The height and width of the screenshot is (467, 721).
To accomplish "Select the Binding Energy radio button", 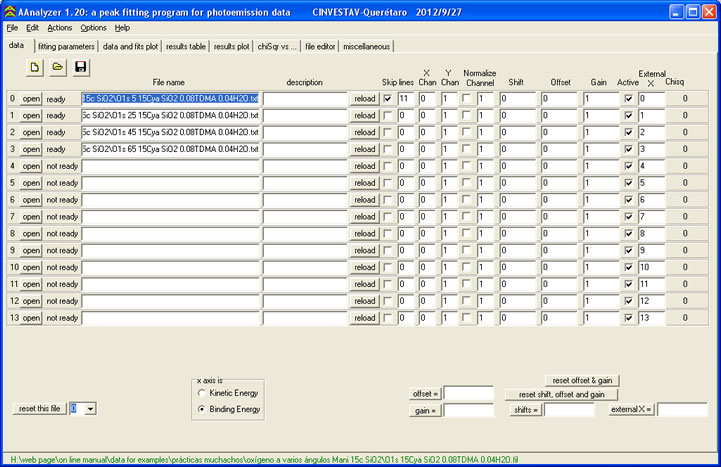I will tap(203, 409).
